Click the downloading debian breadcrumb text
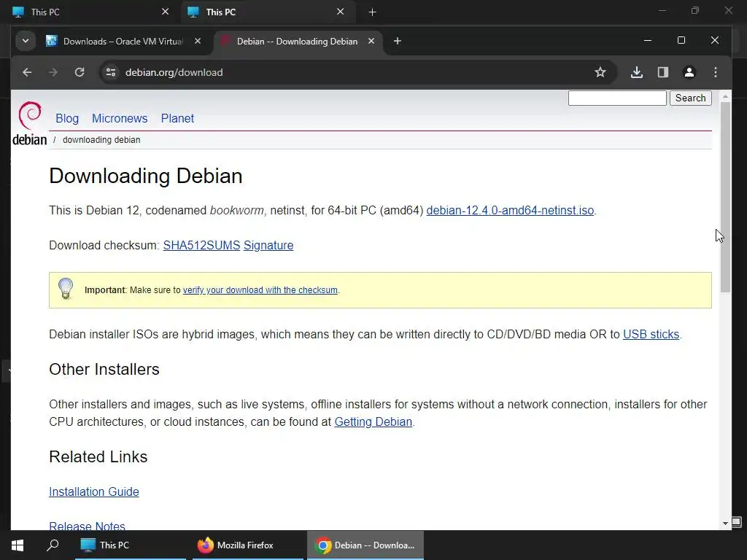747x560 pixels. pos(101,140)
